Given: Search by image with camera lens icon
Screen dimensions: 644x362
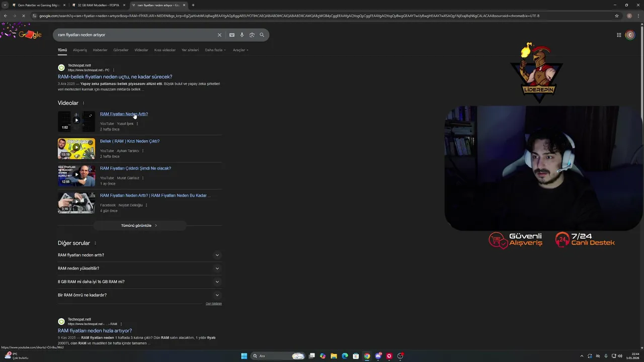Looking at the screenshot, I should click(x=252, y=35).
